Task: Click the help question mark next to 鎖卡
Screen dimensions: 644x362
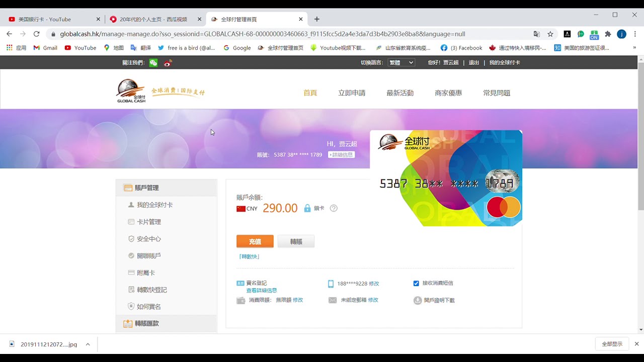Action: point(334,208)
